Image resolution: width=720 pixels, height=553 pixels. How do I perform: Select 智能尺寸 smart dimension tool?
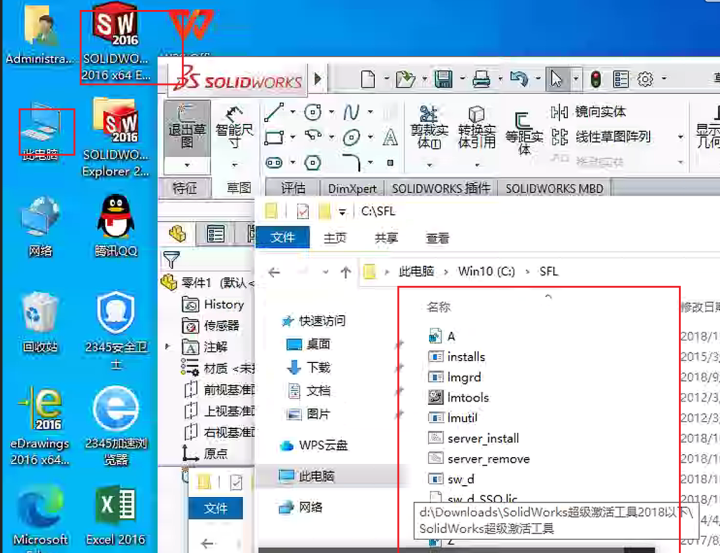coord(235,126)
